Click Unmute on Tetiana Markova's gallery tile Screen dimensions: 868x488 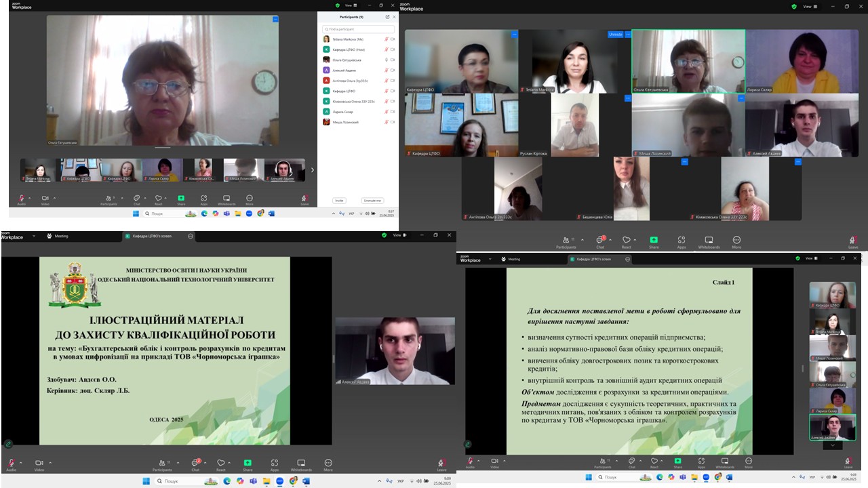pos(615,34)
